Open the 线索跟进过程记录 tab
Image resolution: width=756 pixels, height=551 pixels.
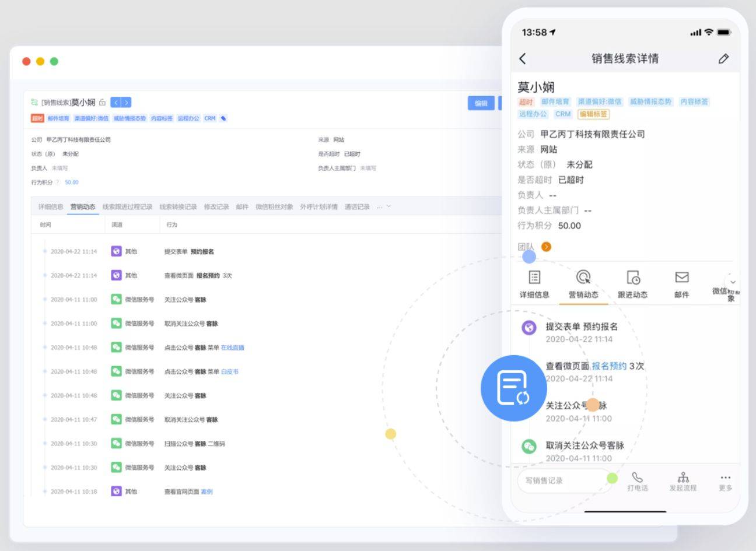(x=127, y=207)
